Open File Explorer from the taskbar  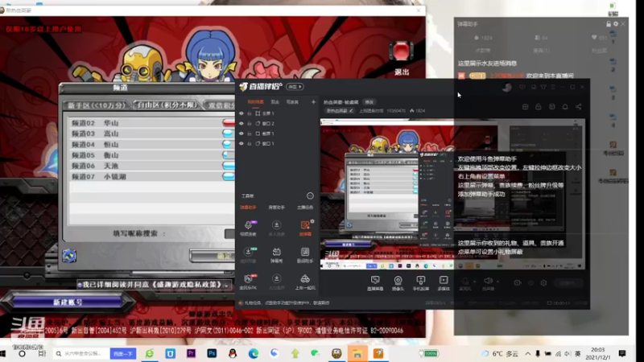click(357, 353)
